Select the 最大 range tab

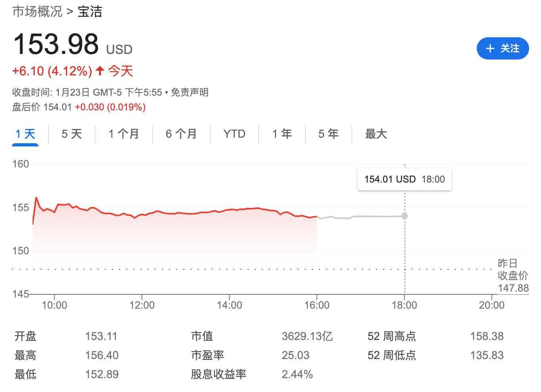tap(376, 134)
